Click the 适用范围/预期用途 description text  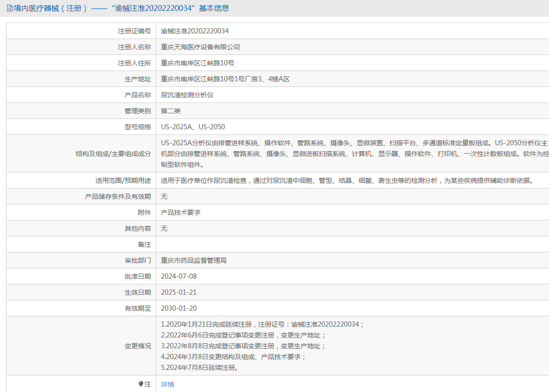coord(347,180)
